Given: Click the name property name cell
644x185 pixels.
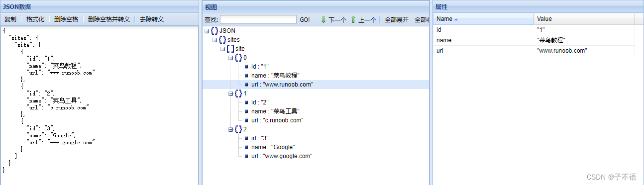Looking at the screenshot, I should 483,40.
